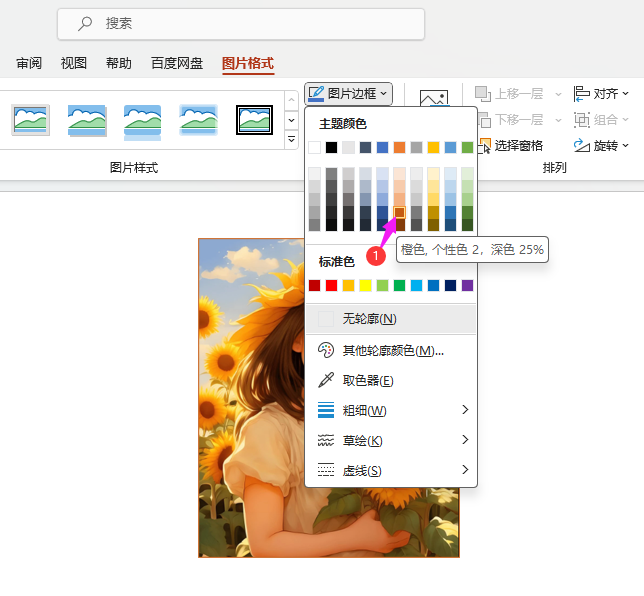The height and width of the screenshot is (596, 644).
Task: Expand the 草绘(K) submenu arrow
Action: click(465, 440)
